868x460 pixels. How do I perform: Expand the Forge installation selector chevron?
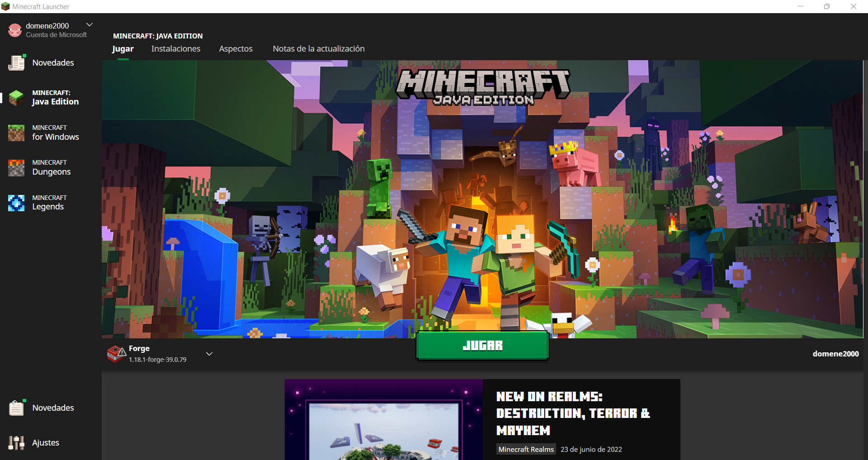coord(209,354)
